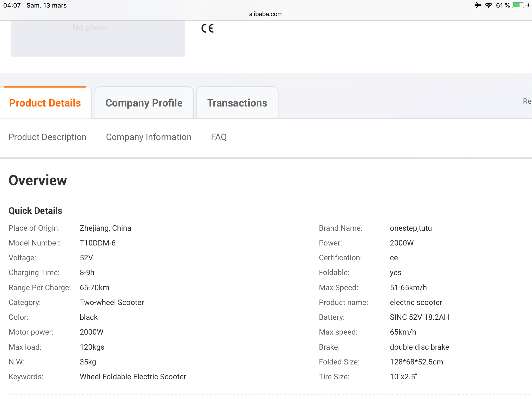The height and width of the screenshot is (399, 532).
Task: Switch to the Company Profile tab
Action: click(144, 103)
